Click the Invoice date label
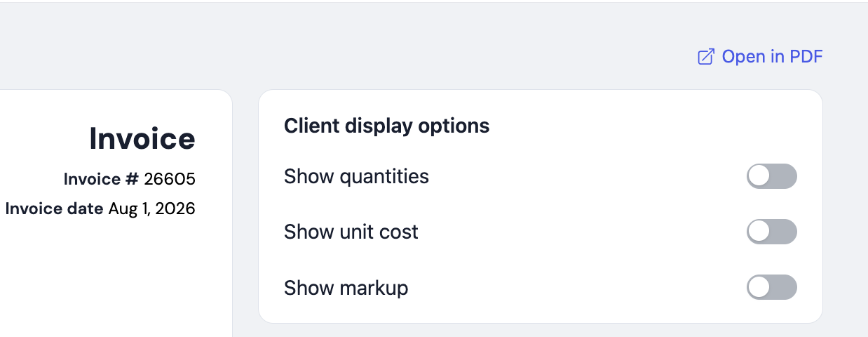The width and height of the screenshot is (868, 337). coord(54,209)
